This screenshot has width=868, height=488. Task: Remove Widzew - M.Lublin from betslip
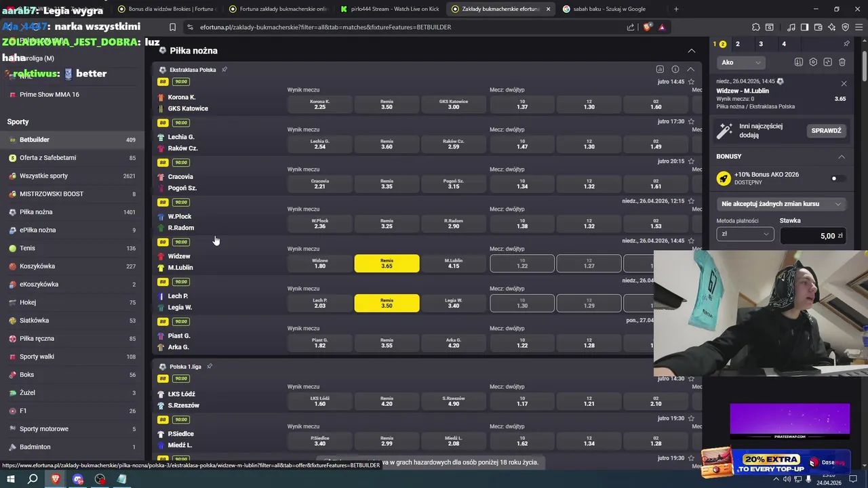point(844,83)
